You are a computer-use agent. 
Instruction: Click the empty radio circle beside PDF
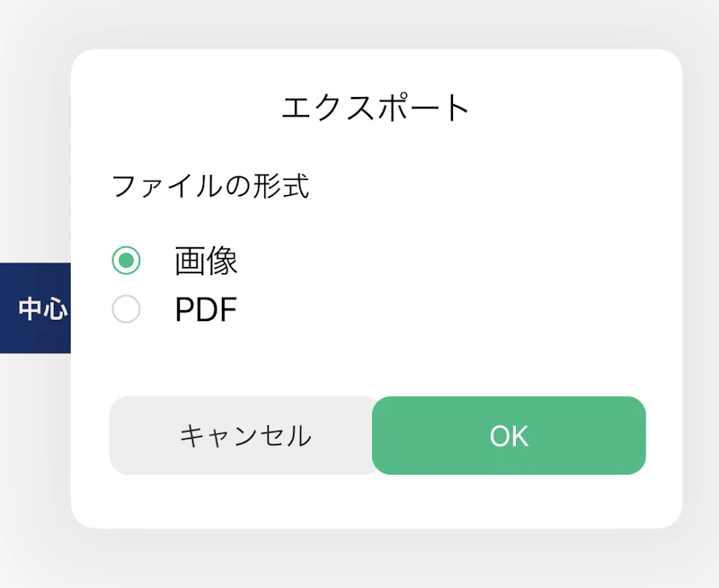(x=127, y=309)
